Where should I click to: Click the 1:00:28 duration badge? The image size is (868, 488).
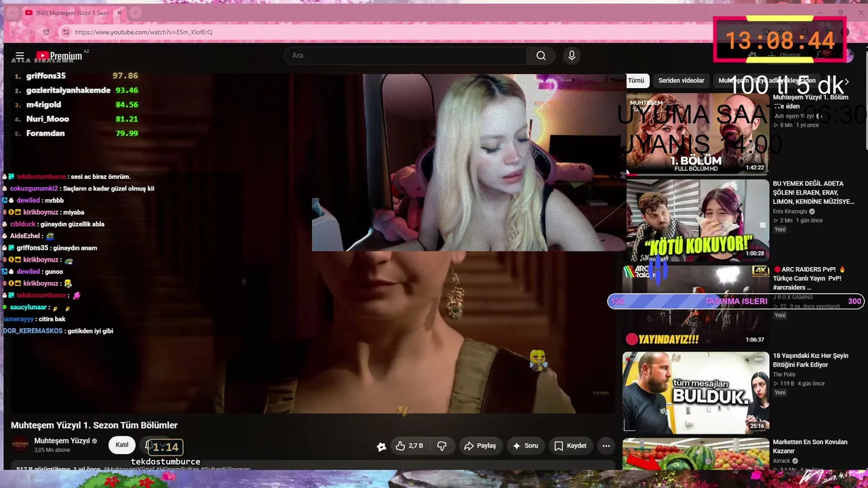pos(755,253)
